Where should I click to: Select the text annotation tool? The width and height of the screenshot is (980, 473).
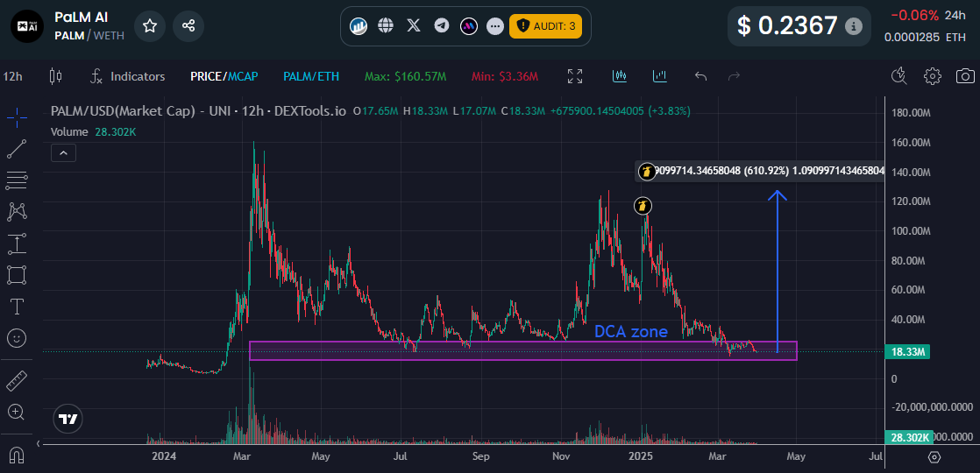pos(17,307)
